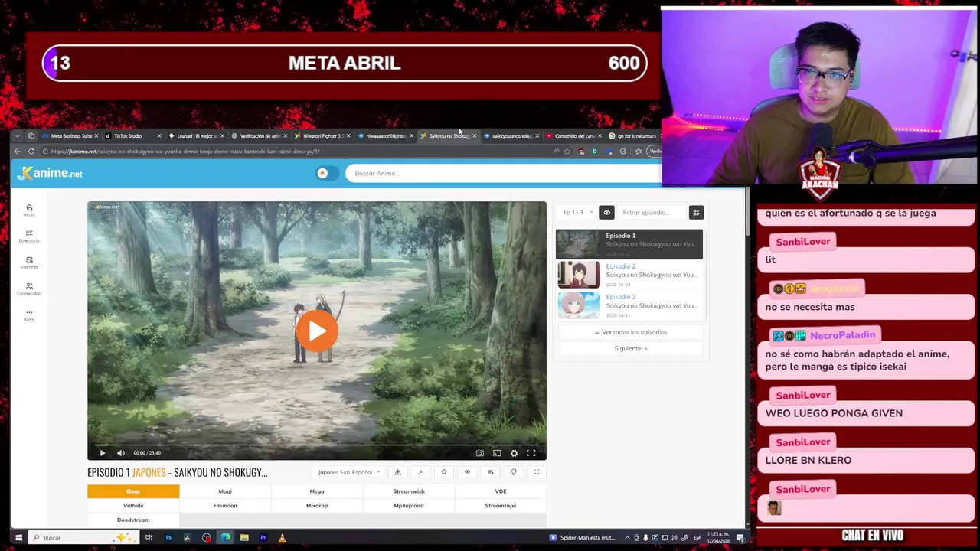Open Comunidad in the left sidebar
This screenshot has width=980, height=551.
click(29, 289)
